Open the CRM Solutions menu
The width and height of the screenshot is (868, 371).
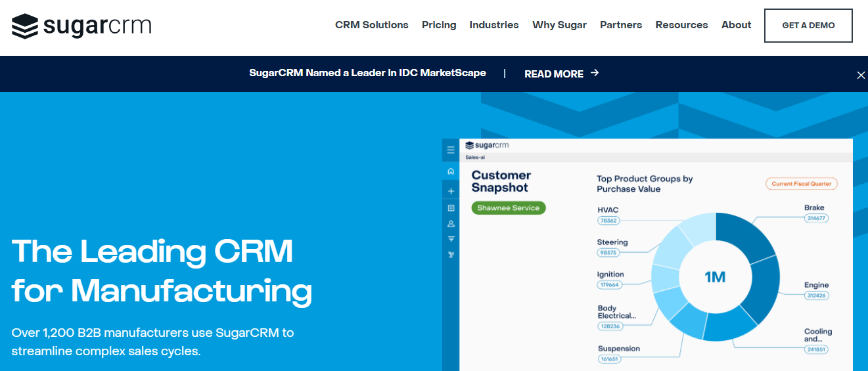pyautogui.click(x=372, y=25)
